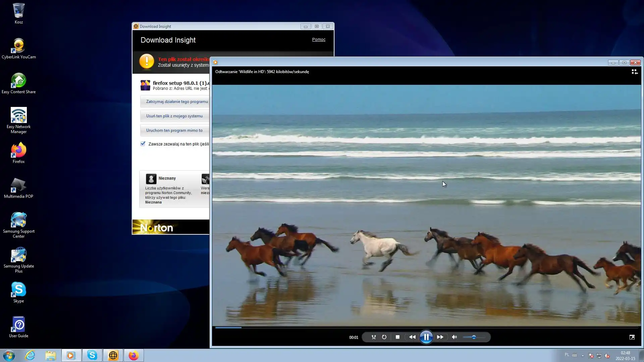644x362 pixels.
Task: Pause the Wildlife in HD video
Action: 426,337
